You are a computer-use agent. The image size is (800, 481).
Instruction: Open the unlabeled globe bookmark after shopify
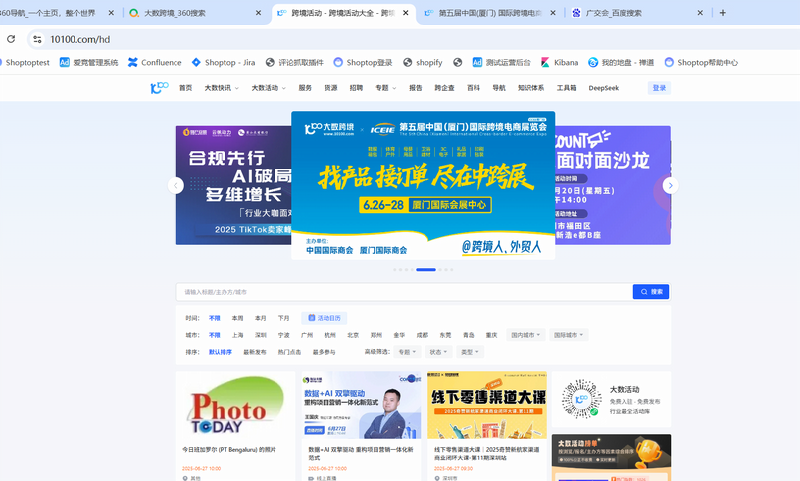pyautogui.click(x=458, y=62)
